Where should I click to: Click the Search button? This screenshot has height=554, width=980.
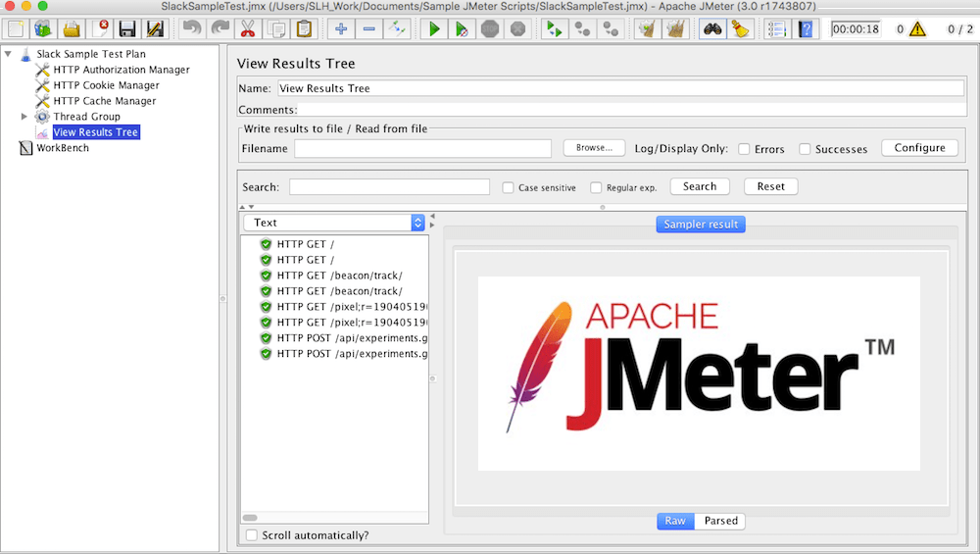(700, 186)
